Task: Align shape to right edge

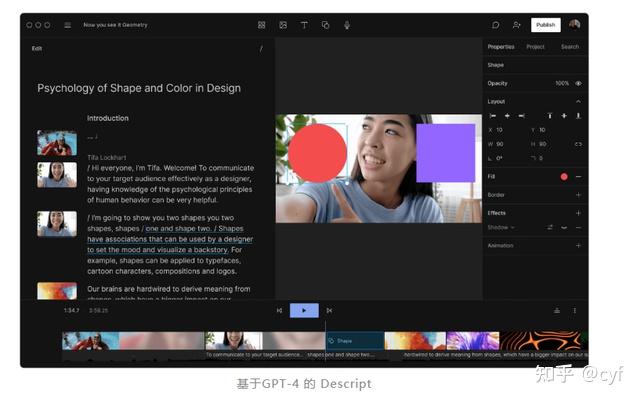Action: pos(522,116)
